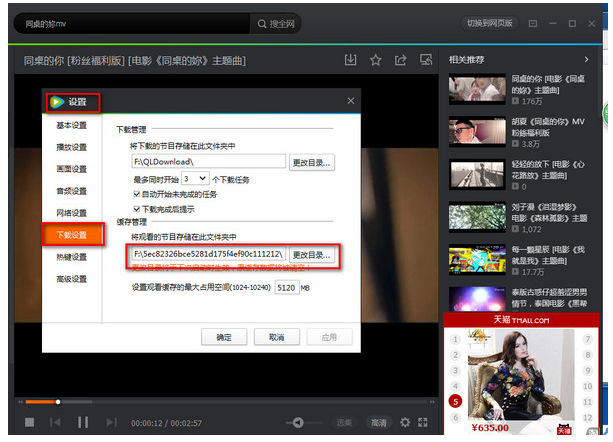Click 应用 button

click(x=329, y=337)
